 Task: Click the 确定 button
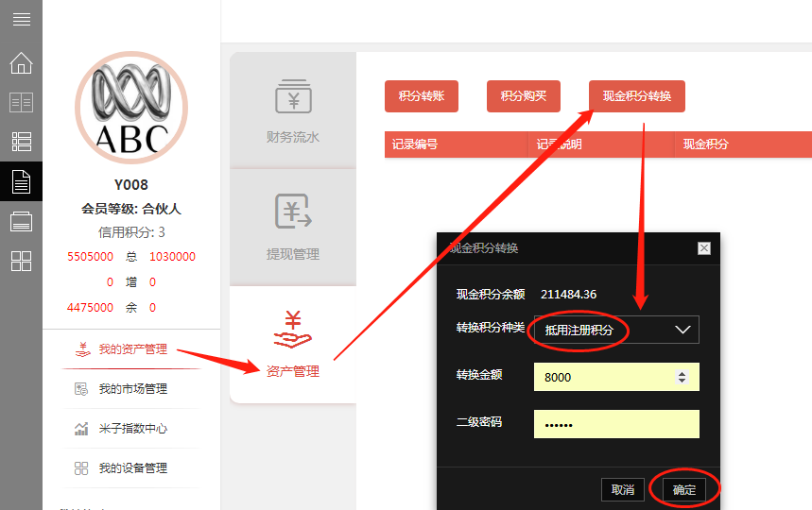pyautogui.click(x=684, y=490)
